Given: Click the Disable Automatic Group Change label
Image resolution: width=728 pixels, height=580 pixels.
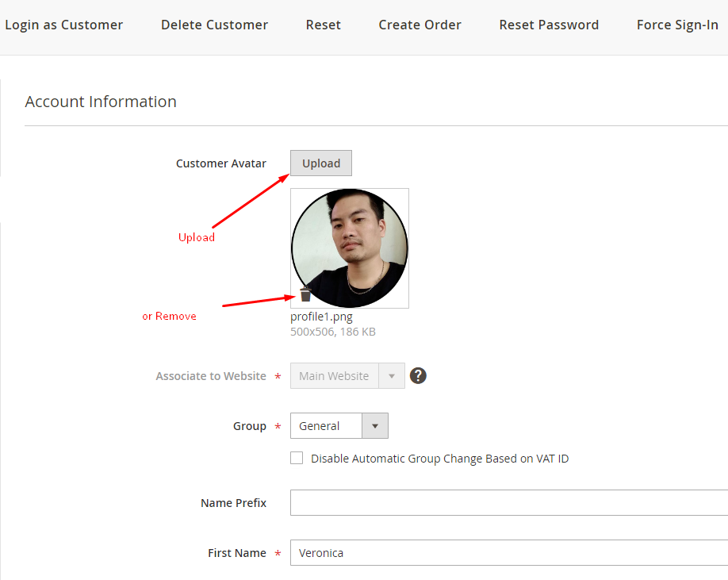Looking at the screenshot, I should coord(439,459).
